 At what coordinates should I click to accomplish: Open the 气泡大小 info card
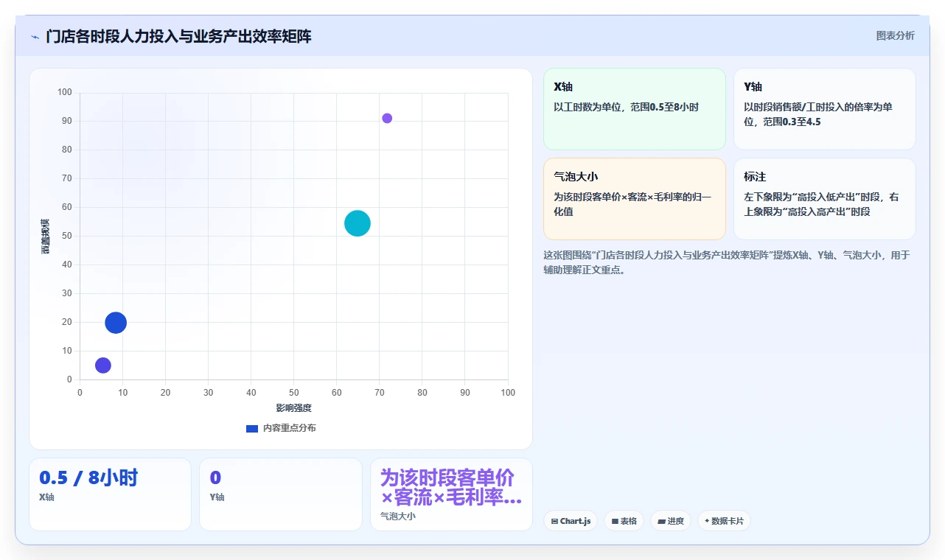tap(635, 199)
